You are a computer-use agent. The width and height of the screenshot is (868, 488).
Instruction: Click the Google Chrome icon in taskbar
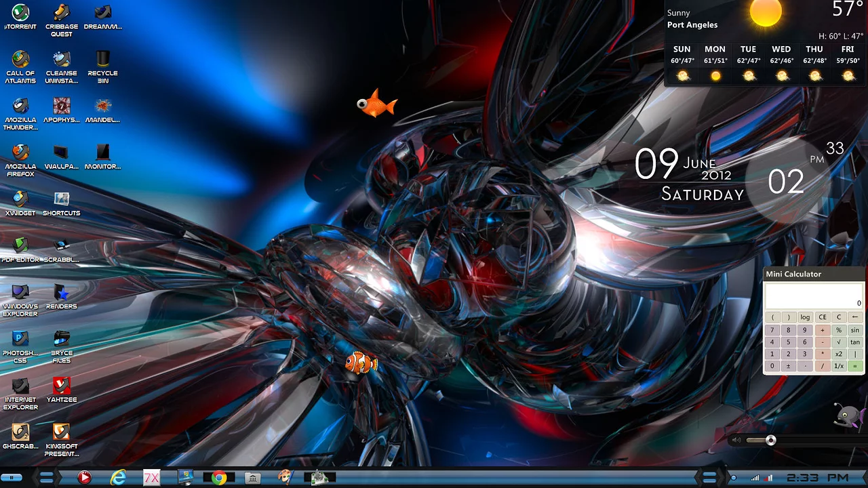[218, 479]
